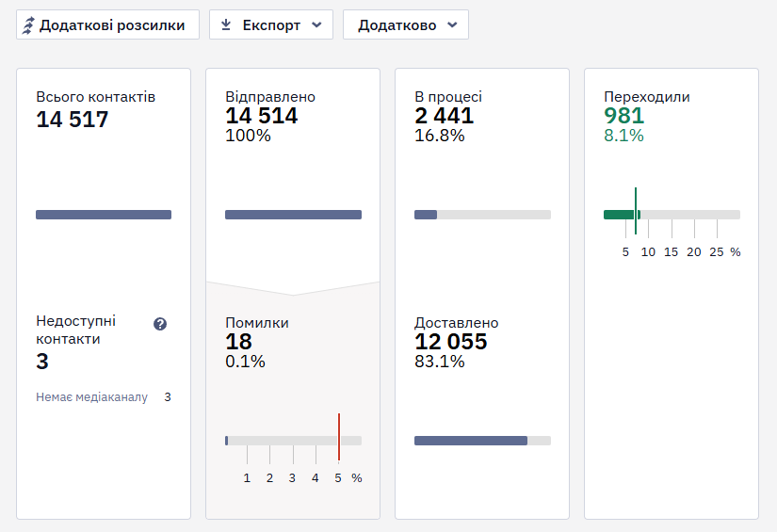Image resolution: width=777 pixels, height=532 pixels.
Task: Click the Доставлено progress bar
Action: click(x=482, y=441)
